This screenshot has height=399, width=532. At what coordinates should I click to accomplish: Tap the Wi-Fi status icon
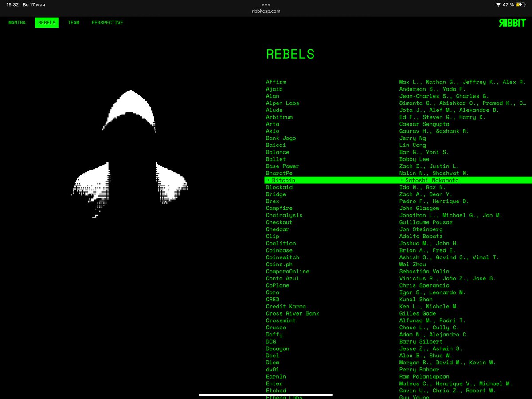[498, 4]
